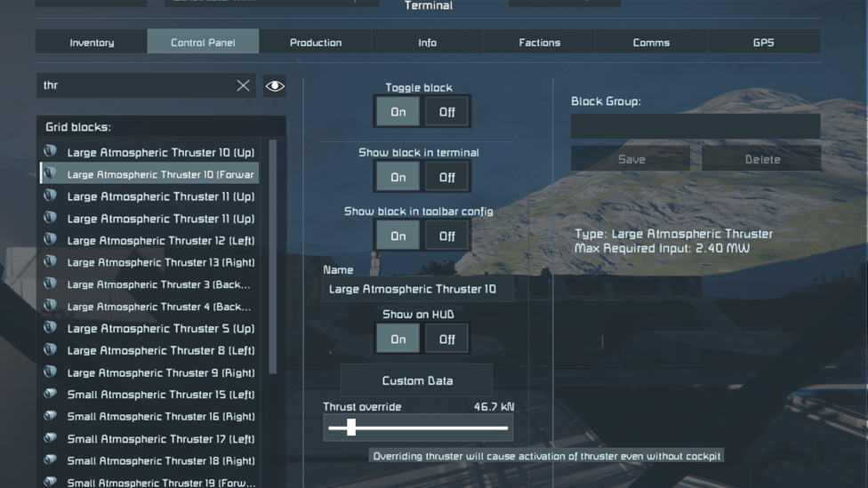Go to the Info tab
The image size is (868, 488).
coord(428,42)
